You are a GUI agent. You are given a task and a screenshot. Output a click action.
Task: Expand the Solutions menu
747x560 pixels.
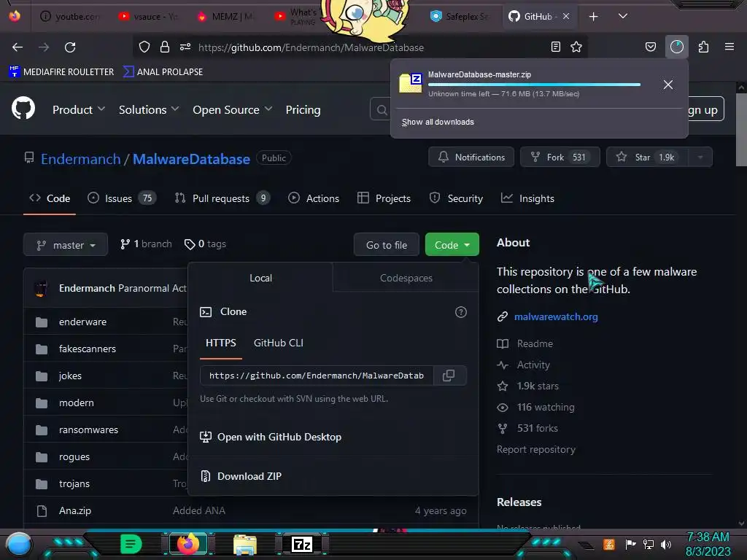149,109
